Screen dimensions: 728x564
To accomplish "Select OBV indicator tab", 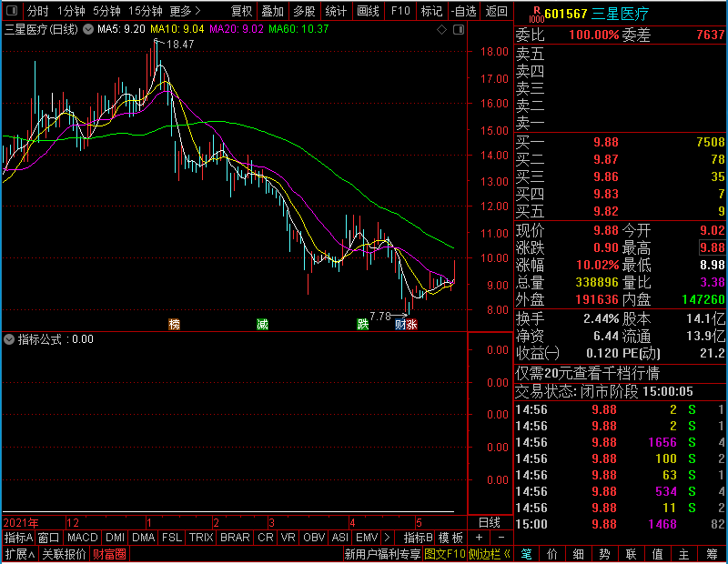I will 314,538.
